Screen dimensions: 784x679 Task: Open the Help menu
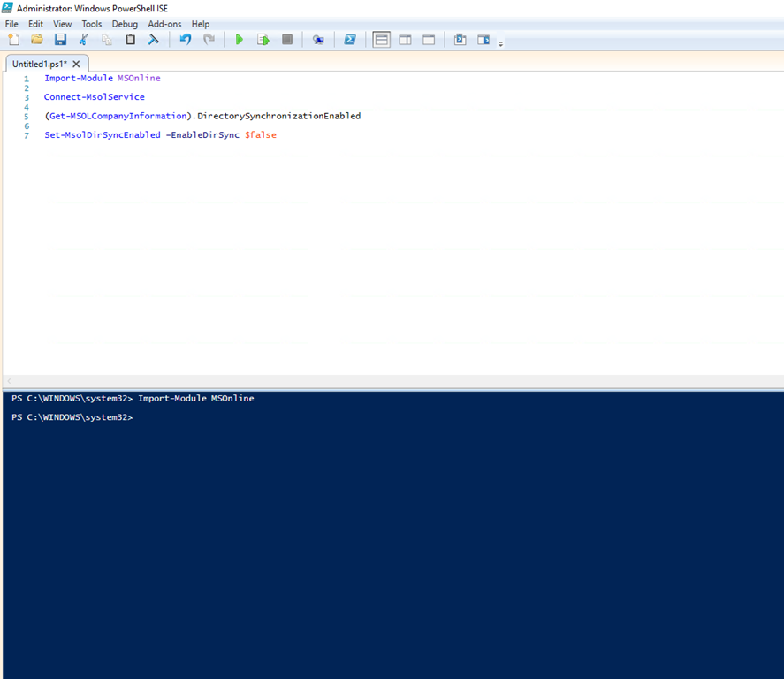pyautogui.click(x=201, y=24)
